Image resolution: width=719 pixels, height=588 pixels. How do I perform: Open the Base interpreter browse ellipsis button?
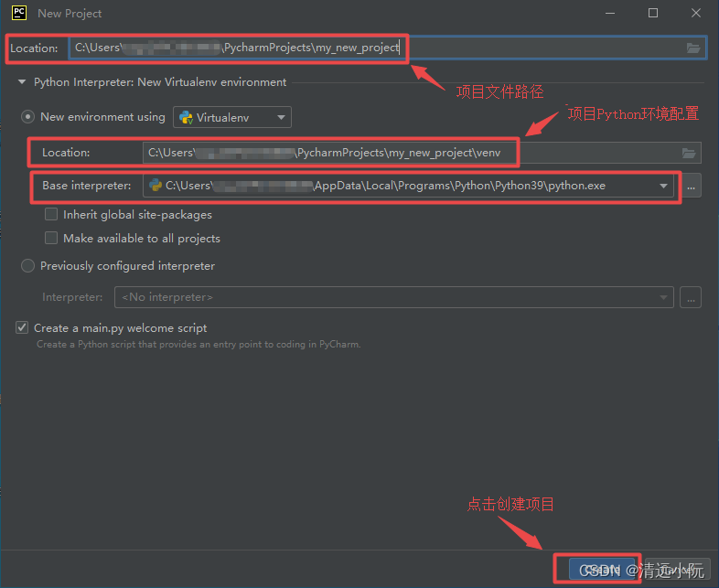tap(691, 186)
